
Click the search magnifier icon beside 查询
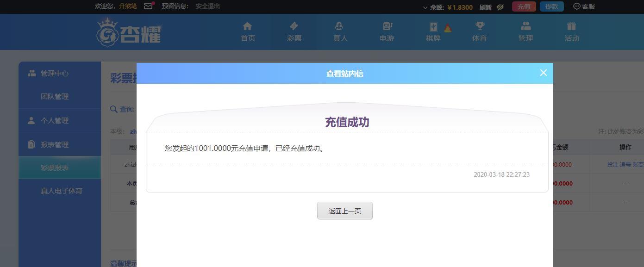(113, 109)
